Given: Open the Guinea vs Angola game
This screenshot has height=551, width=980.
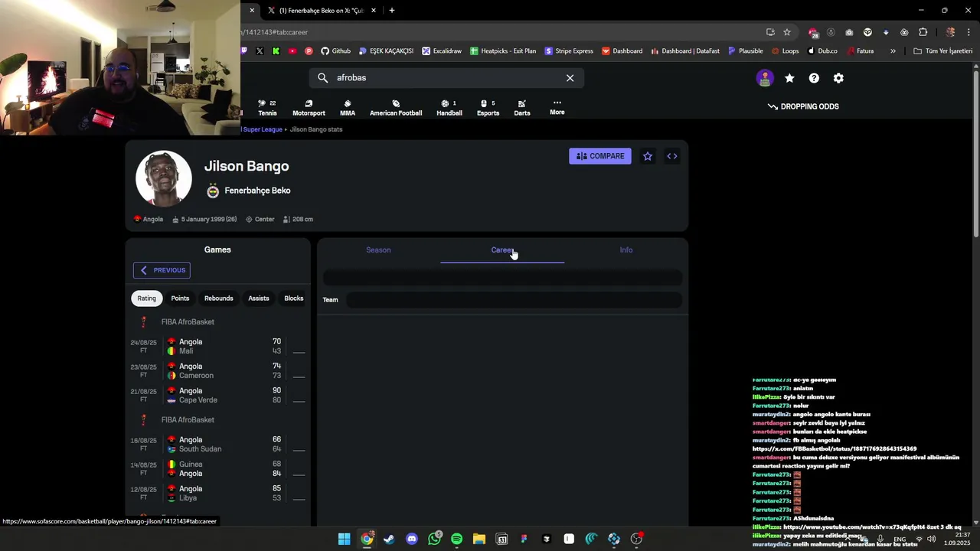Looking at the screenshot, I should point(218,469).
